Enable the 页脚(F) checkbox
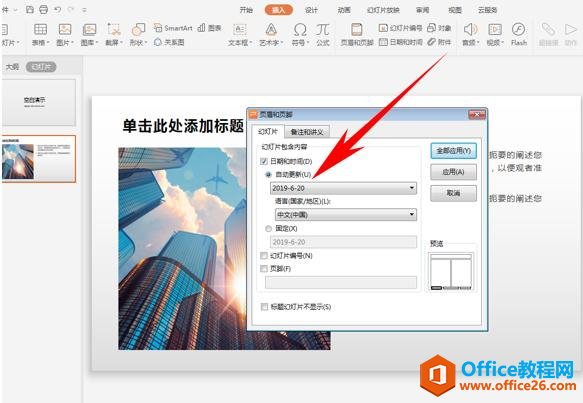Image resolution: width=583 pixels, height=403 pixels. [x=264, y=268]
